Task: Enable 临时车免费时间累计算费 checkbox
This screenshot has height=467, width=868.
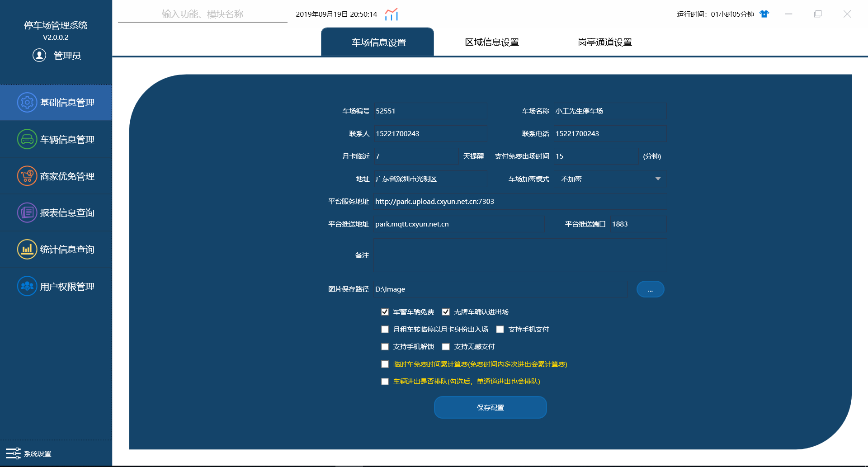Action: click(x=385, y=364)
